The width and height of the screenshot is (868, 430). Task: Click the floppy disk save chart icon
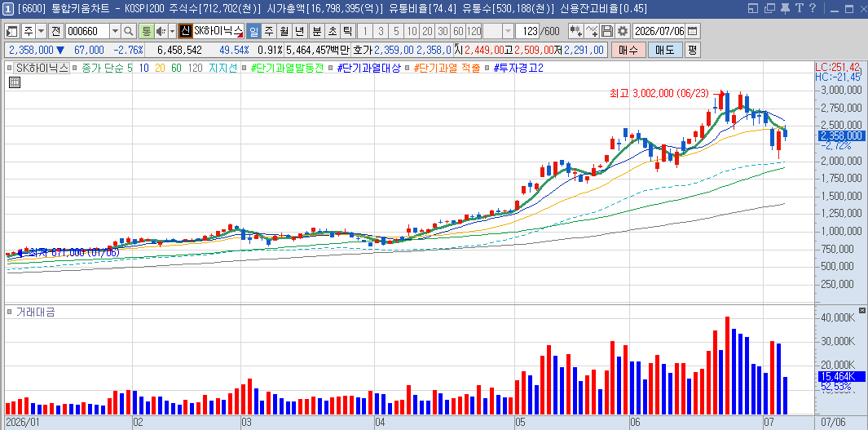pyautogui.click(x=607, y=31)
